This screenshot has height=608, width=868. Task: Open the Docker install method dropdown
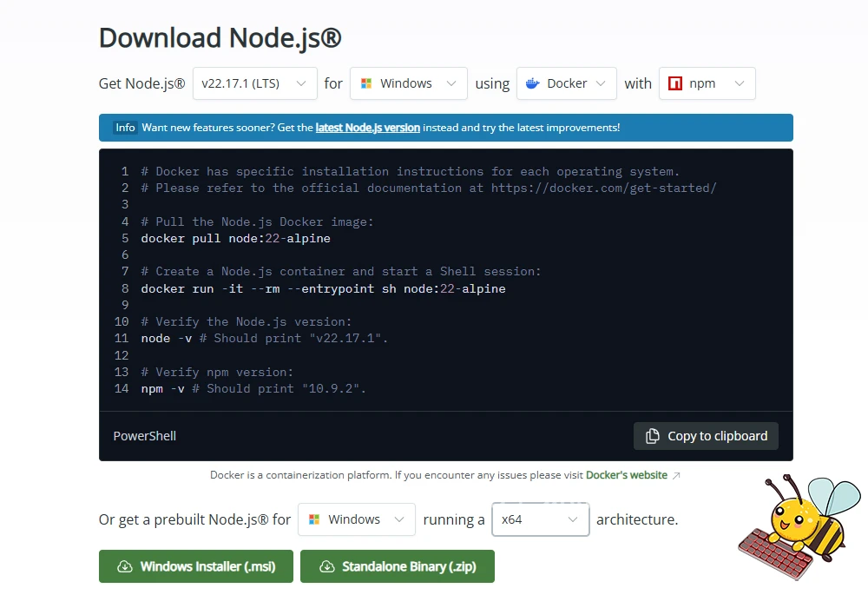566,83
